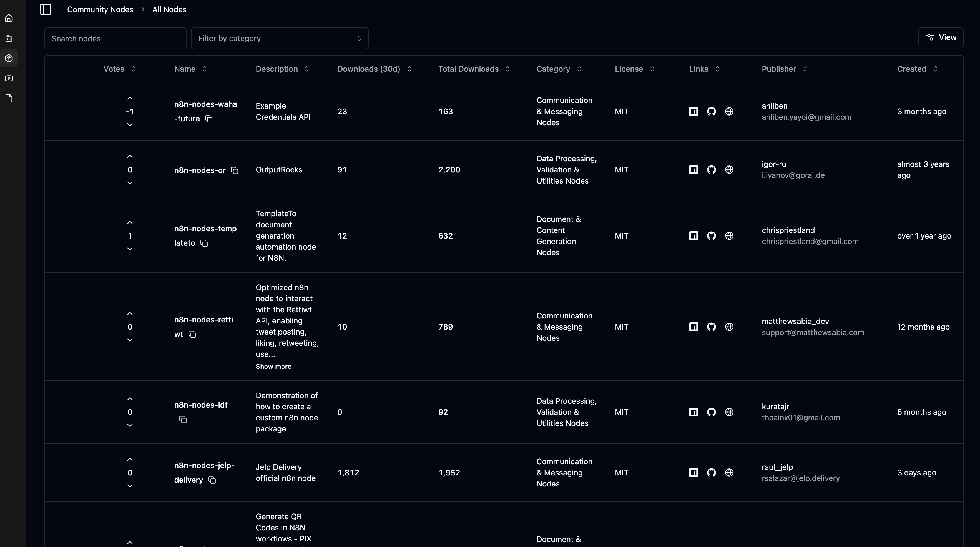
Task: Open GitHub link for n8n-nodes-waha-future
Action: click(x=711, y=111)
